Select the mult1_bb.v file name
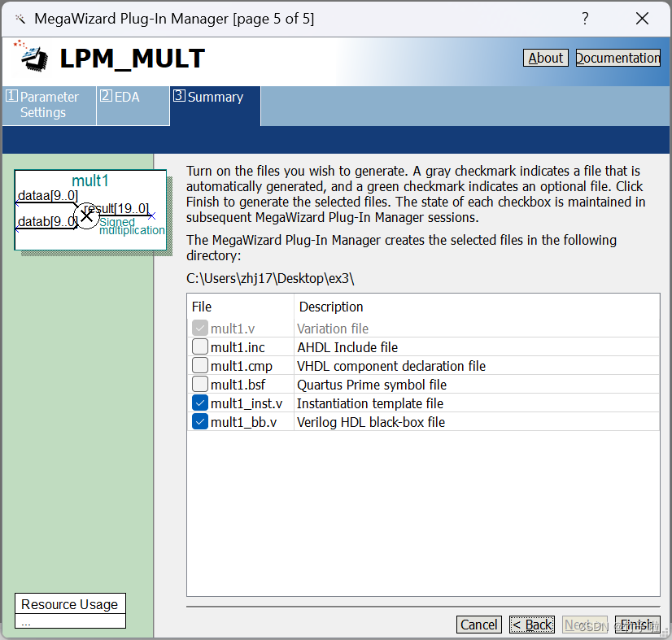 pyautogui.click(x=243, y=422)
